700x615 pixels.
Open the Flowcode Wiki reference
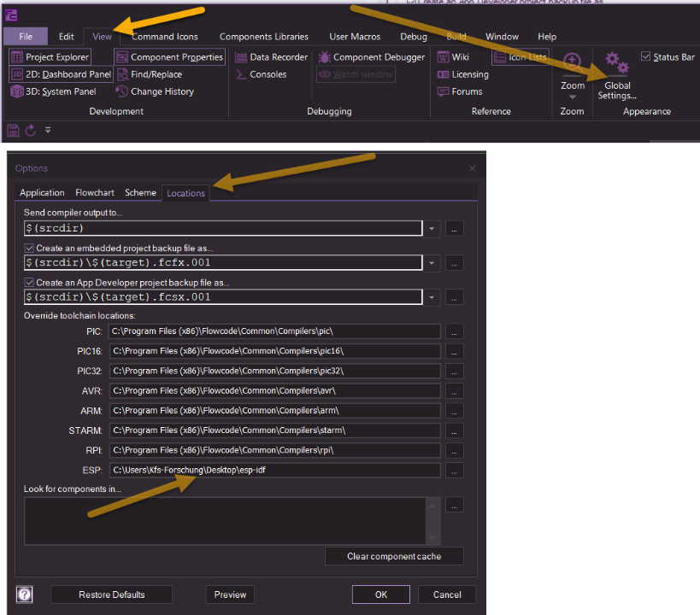(453, 56)
